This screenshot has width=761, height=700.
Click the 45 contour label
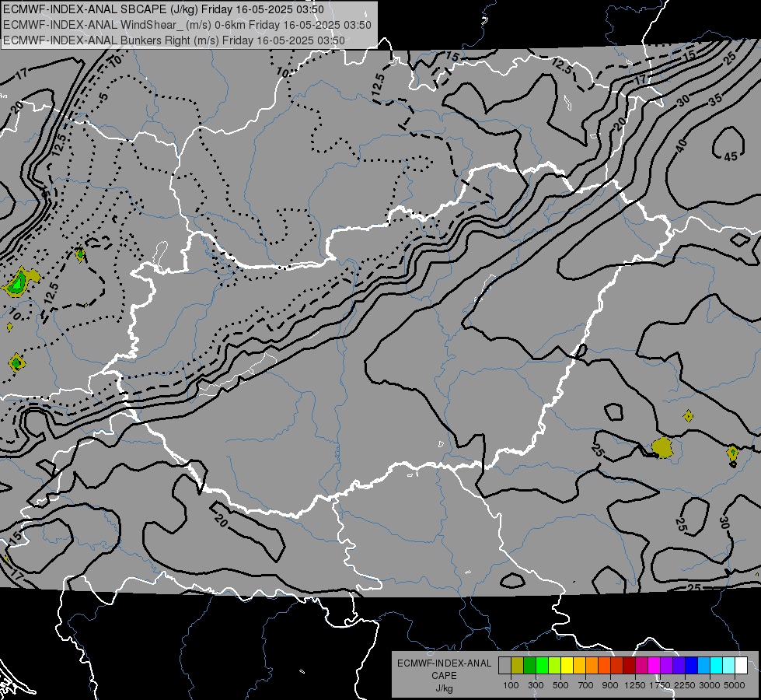[x=731, y=156]
